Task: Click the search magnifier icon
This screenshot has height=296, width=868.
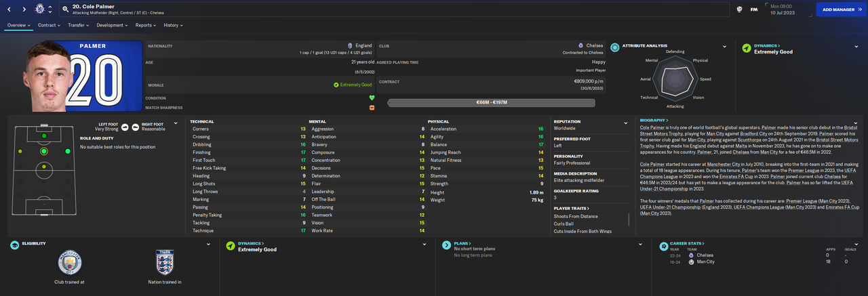Action: click(65, 9)
